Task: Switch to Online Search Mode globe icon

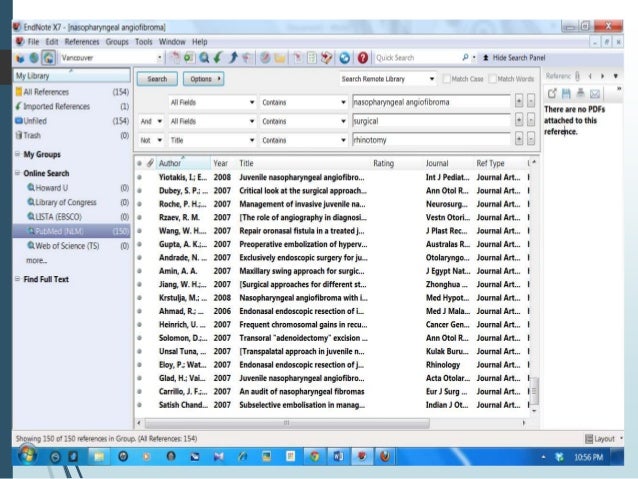Action: click(x=34, y=58)
